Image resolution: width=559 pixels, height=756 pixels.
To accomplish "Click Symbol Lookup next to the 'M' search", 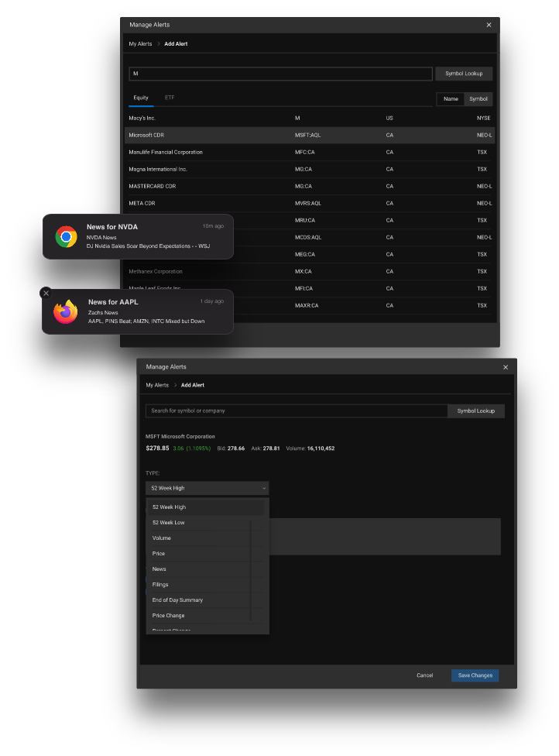I will (464, 74).
